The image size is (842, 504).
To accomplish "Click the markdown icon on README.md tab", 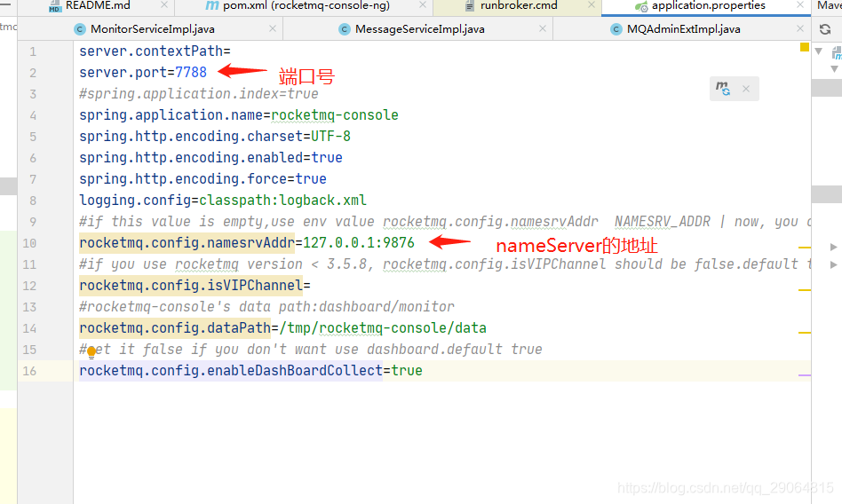I will pyautogui.click(x=55, y=6).
